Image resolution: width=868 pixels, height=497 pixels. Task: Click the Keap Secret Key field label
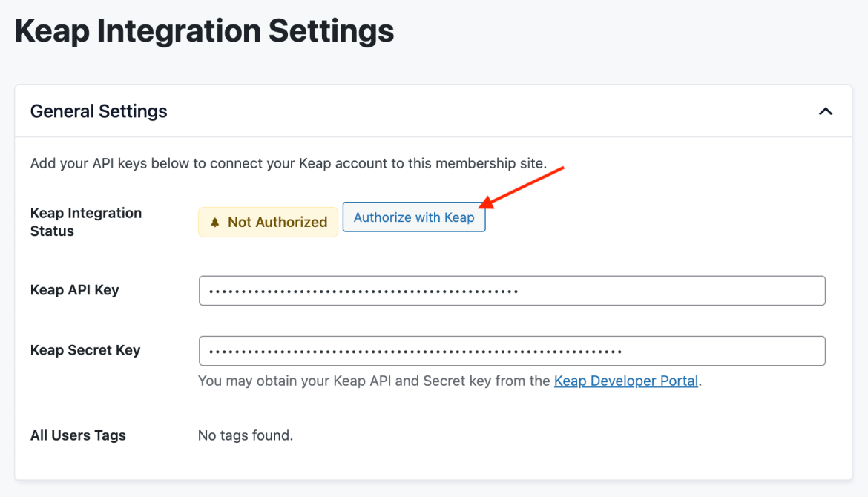[x=85, y=350]
